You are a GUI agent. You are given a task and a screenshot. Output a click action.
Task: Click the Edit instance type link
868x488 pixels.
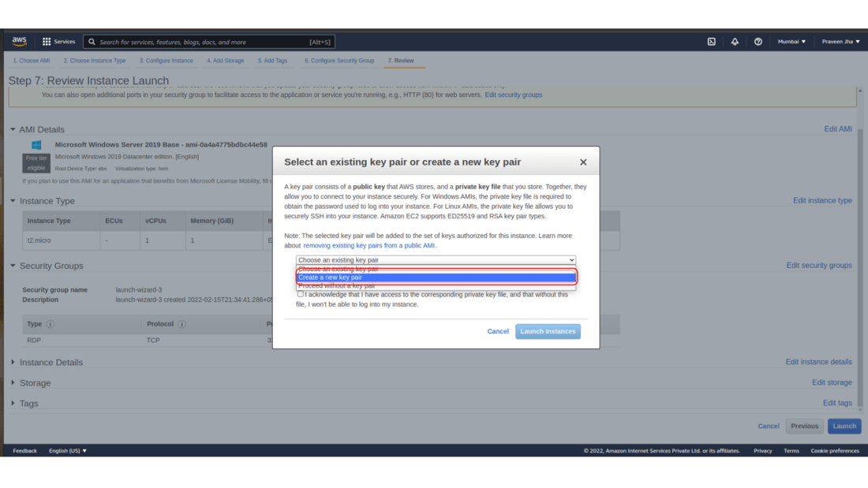click(x=822, y=200)
